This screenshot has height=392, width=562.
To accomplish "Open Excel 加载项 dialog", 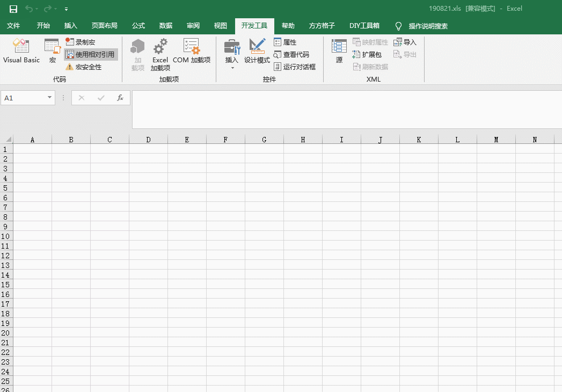I will 160,55.
